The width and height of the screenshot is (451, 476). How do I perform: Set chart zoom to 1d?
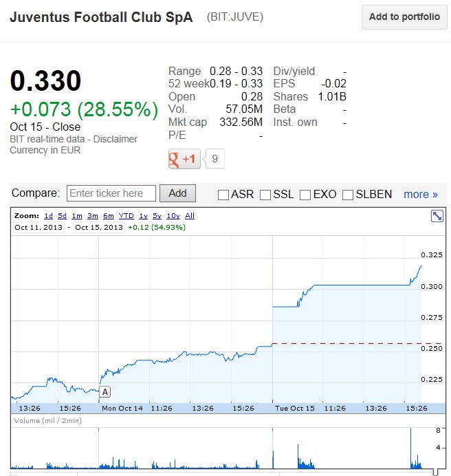coord(48,216)
